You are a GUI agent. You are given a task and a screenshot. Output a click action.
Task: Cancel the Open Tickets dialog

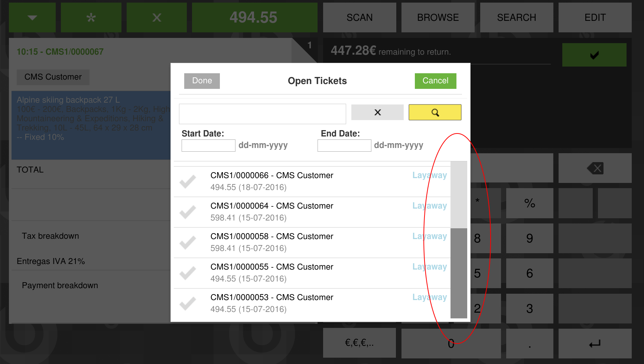click(435, 81)
